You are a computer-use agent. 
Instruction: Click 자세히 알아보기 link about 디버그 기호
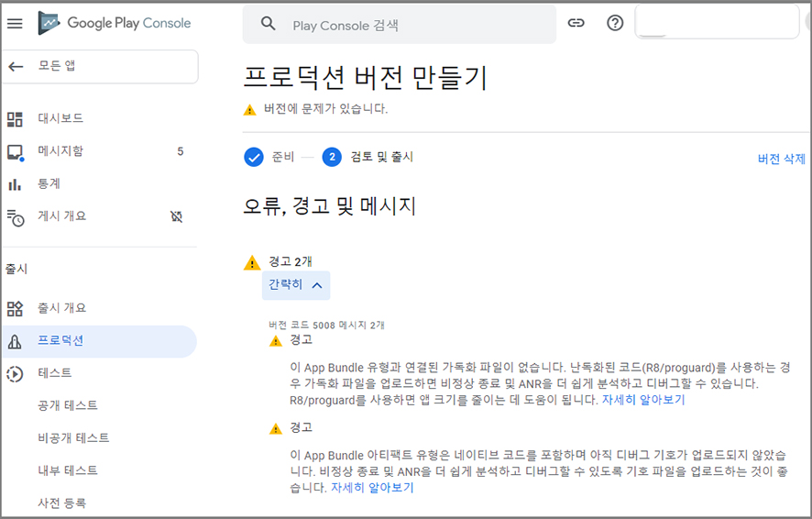pos(372,488)
